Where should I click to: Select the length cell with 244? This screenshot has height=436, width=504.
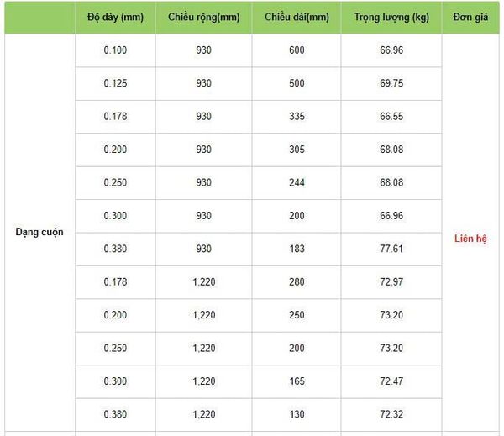296,183
